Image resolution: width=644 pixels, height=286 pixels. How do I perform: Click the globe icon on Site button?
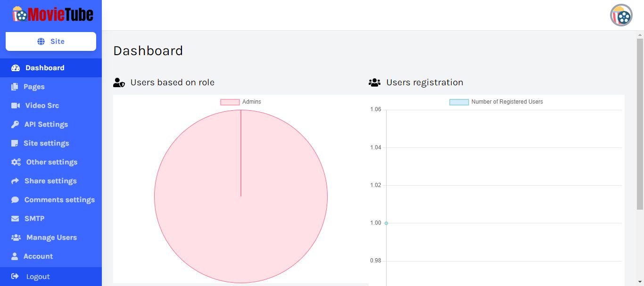(x=41, y=41)
